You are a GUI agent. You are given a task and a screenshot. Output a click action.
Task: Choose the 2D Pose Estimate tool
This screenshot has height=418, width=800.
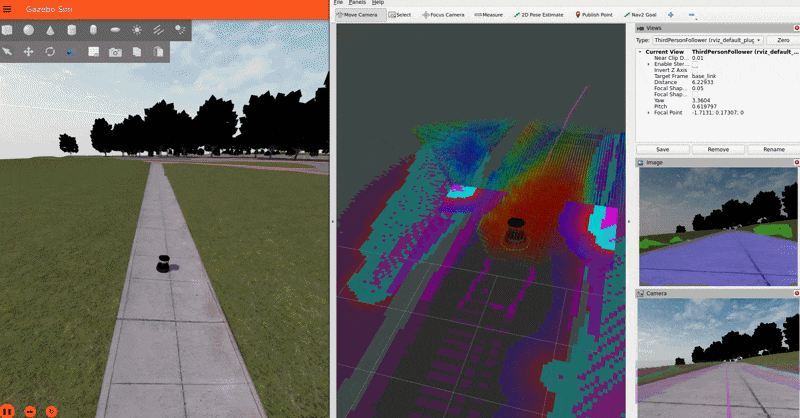pos(540,15)
